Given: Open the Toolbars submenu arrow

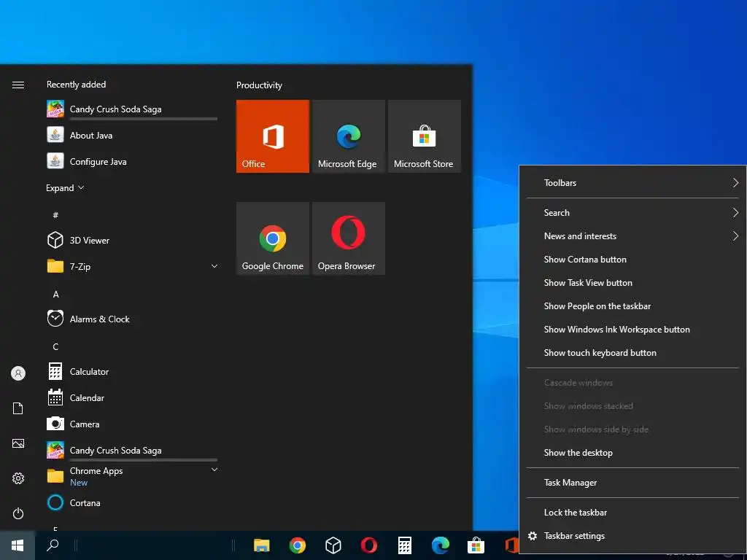Looking at the screenshot, I should (735, 183).
